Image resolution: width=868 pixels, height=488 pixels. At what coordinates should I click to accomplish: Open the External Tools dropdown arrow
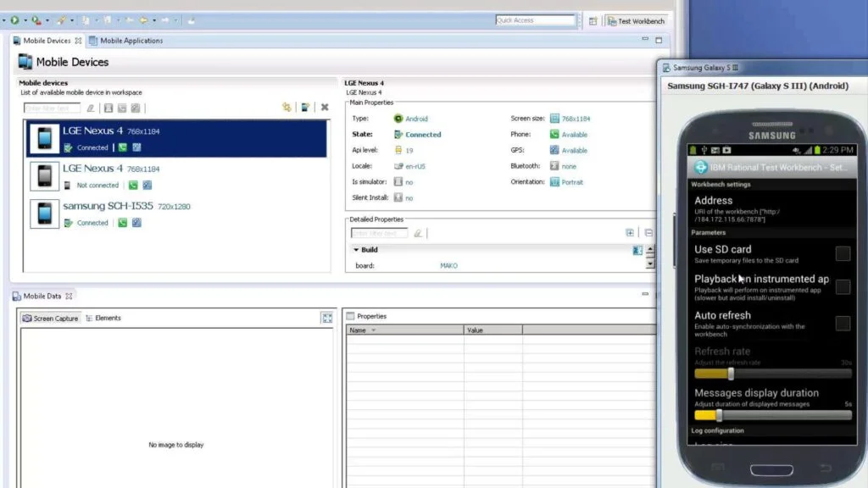pyautogui.click(x=47, y=21)
